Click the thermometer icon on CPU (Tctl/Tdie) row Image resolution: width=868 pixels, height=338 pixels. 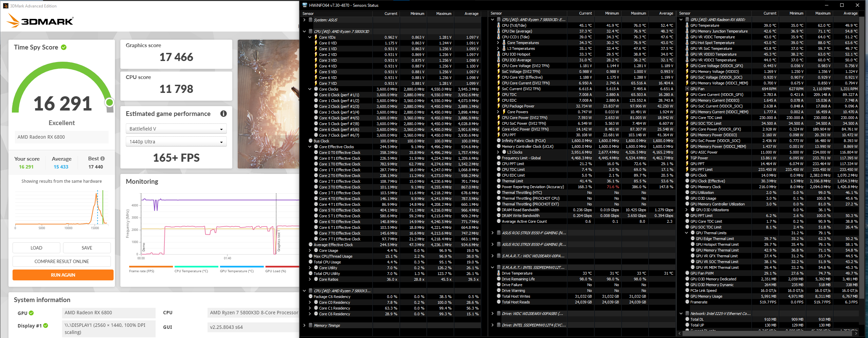click(498, 25)
